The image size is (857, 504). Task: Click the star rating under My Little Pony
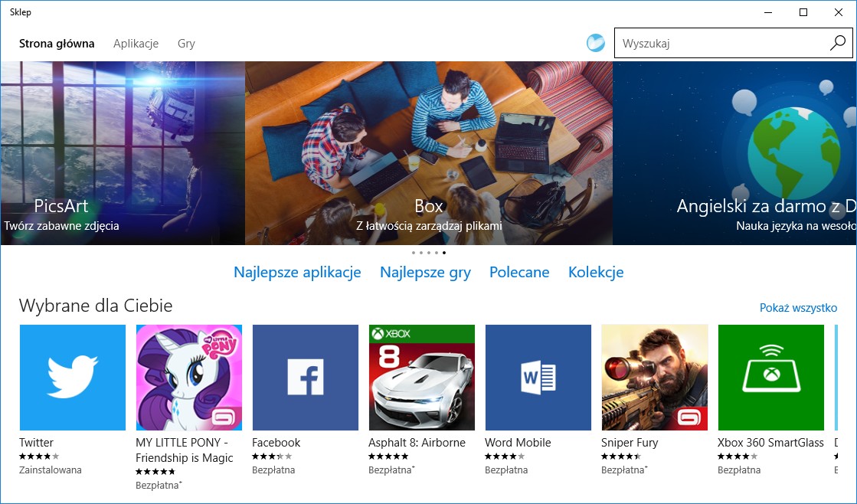point(155,472)
